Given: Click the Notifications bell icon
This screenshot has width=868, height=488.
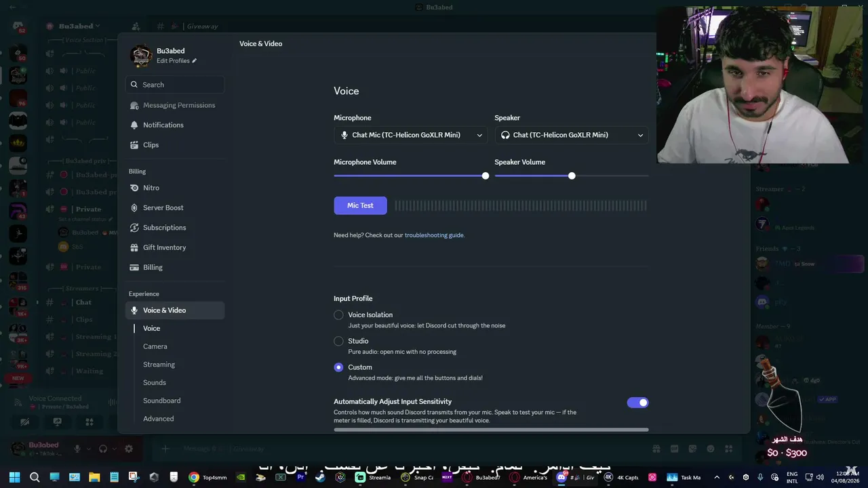Looking at the screenshot, I should 134,125.
